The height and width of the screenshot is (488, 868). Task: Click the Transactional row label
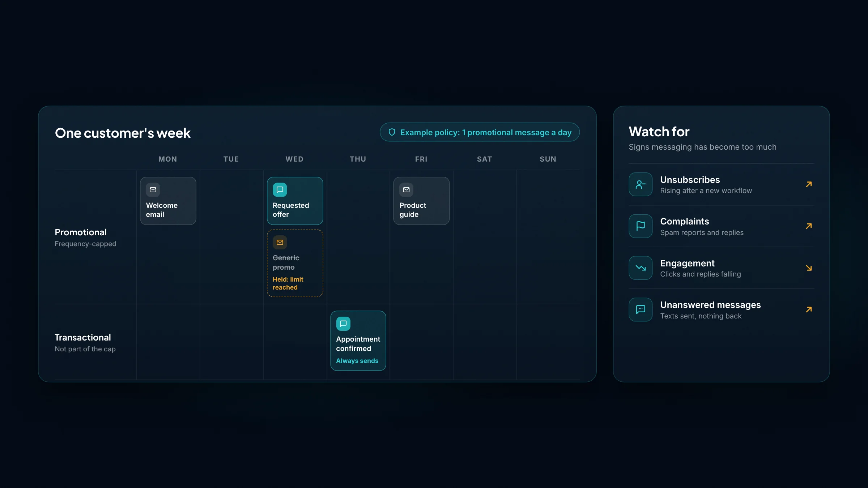pos(83,338)
